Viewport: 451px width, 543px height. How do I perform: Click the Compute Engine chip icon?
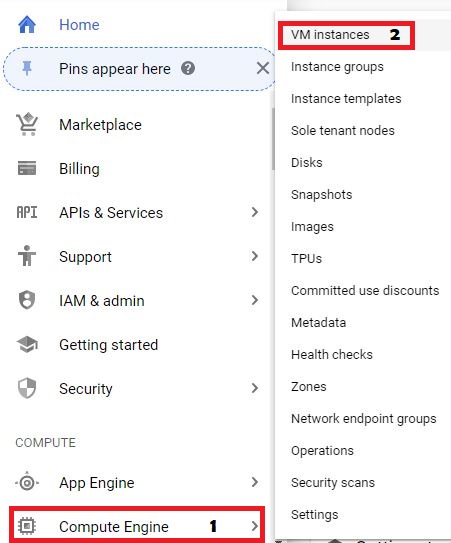[27, 526]
